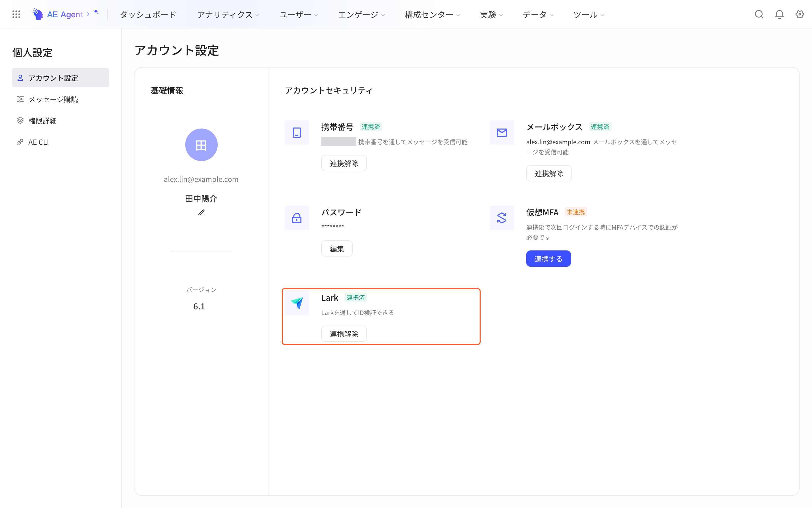Click the 連携済 badge next to メールボックス

pyautogui.click(x=600, y=127)
